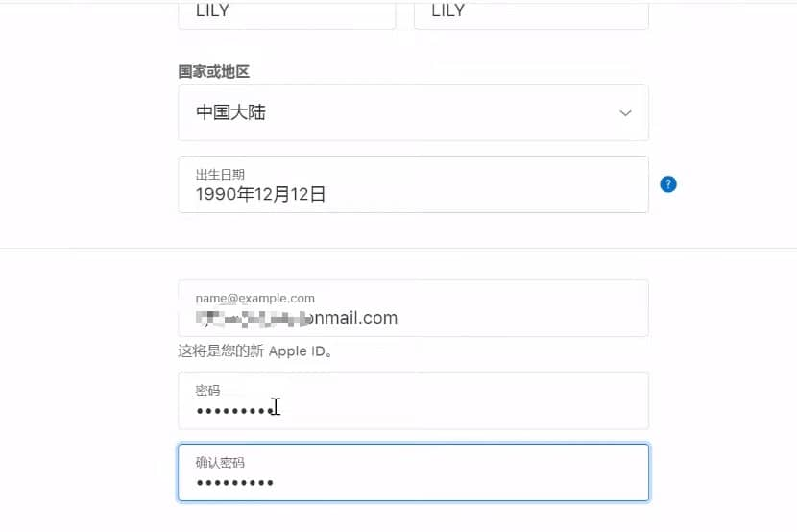Focus the left LILY name field

(x=287, y=14)
